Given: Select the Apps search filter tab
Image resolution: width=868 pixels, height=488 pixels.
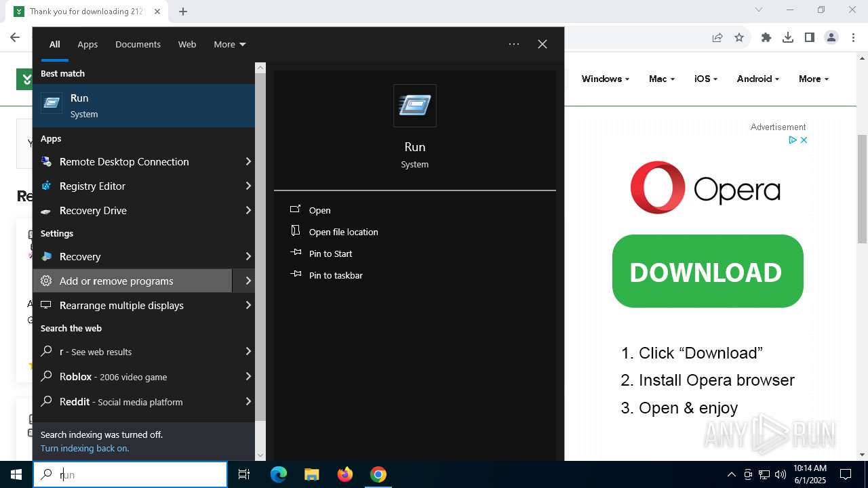Looking at the screenshot, I should [x=87, y=44].
